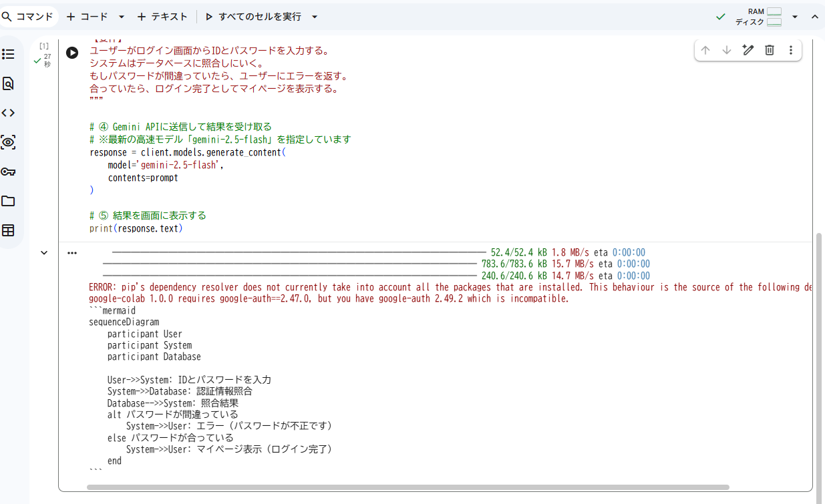825x504 pixels.
Task: Click the green connected checkmark icon
Action: pos(720,17)
